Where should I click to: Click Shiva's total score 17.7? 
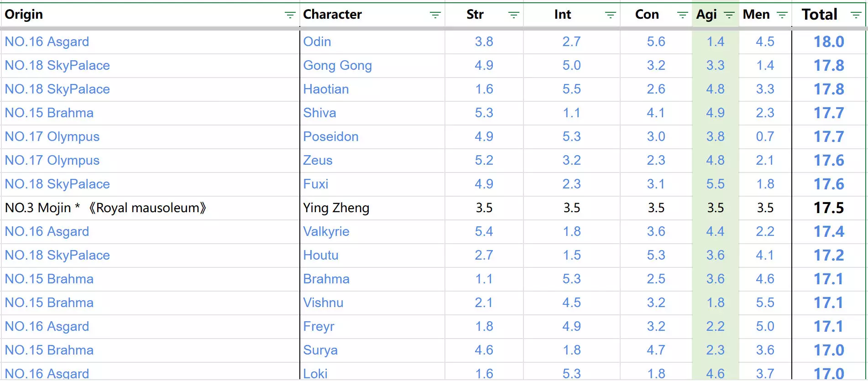829,113
